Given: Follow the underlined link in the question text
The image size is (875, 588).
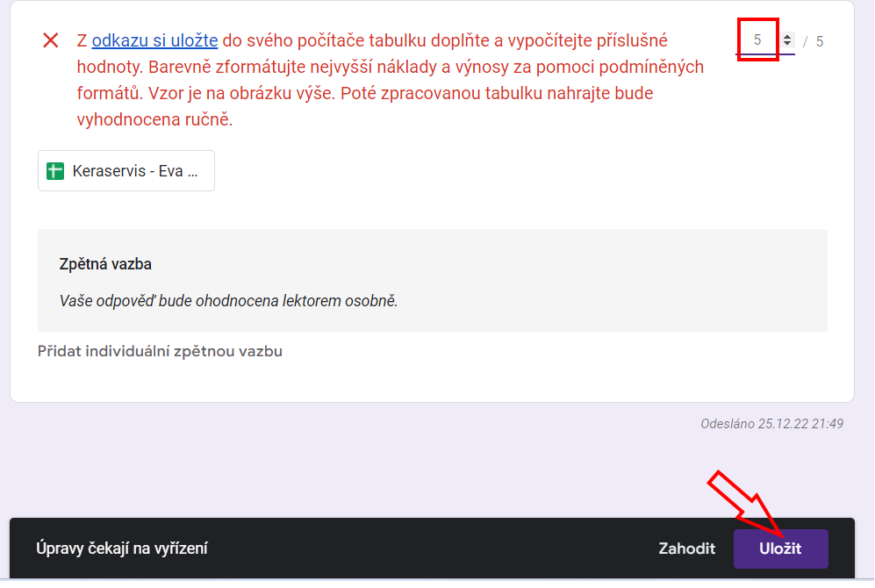Looking at the screenshot, I should tap(154, 39).
